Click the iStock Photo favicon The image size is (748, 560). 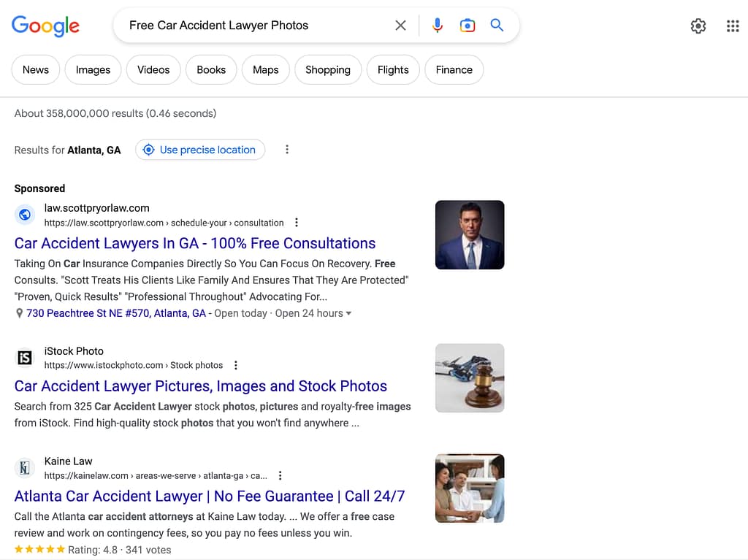click(x=25, y=357)
